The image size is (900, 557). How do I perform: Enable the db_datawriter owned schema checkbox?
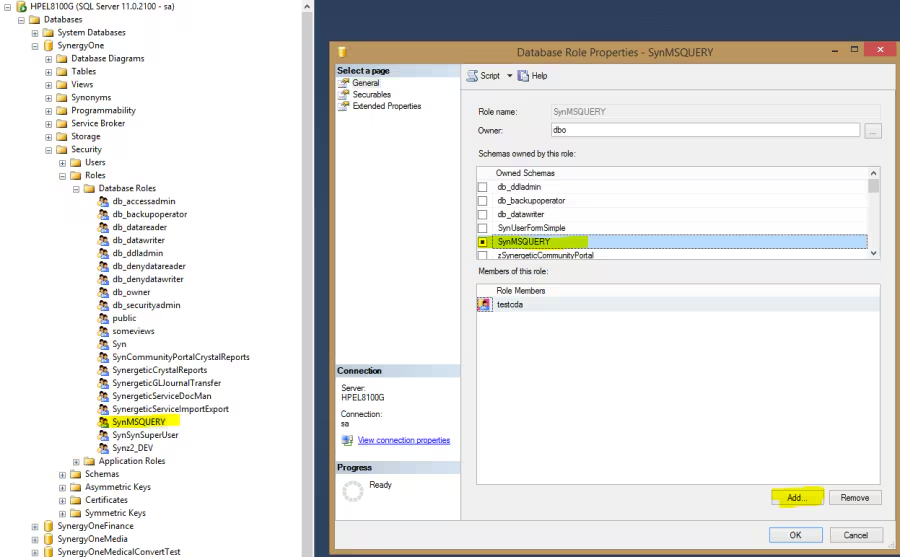(483, 214)
